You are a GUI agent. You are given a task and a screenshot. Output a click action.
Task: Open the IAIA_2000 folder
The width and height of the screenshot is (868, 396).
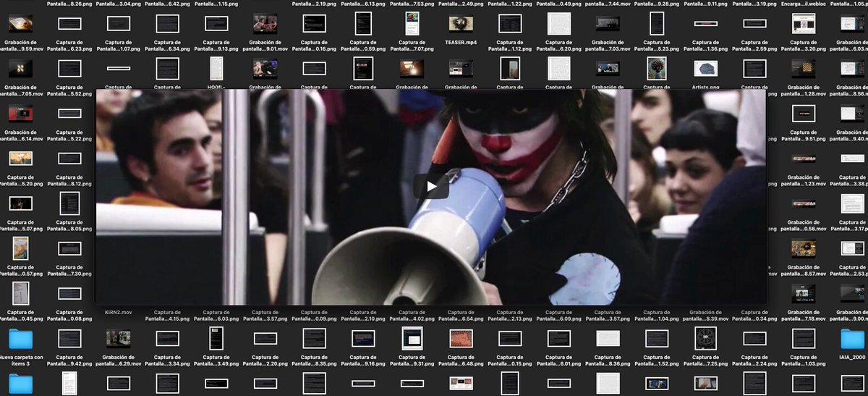pos(854,338)
